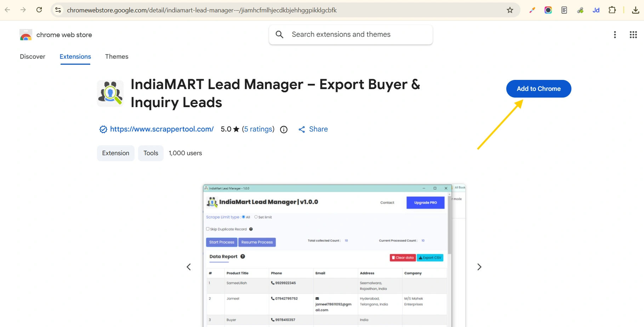Open the scrappertool.com publisher link
Image resolution: width=644 pixels, height=327 pixels.
[x=162, y=129]
